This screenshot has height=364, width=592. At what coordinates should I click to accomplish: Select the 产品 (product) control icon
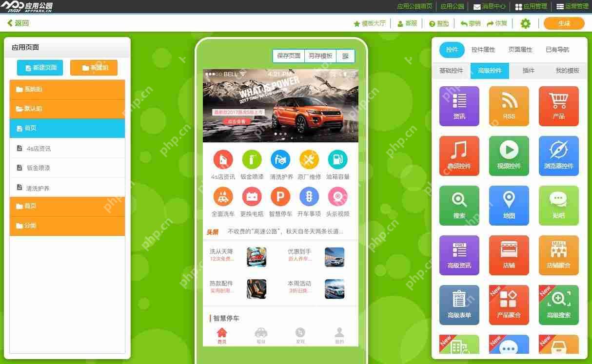pos(558,106)
